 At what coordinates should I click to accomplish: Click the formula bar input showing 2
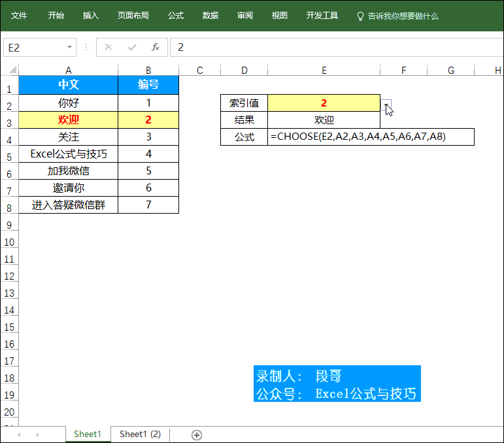point(327,48)
